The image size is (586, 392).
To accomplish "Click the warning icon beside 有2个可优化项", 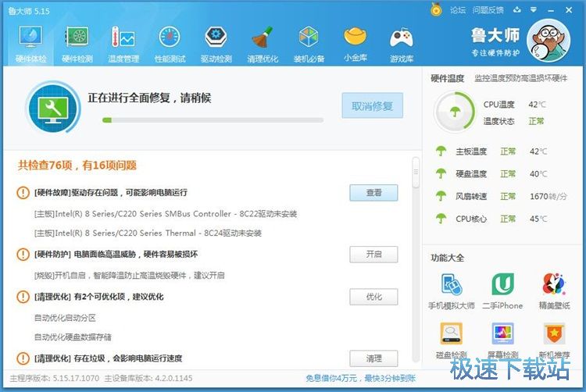I will (23, 297).
